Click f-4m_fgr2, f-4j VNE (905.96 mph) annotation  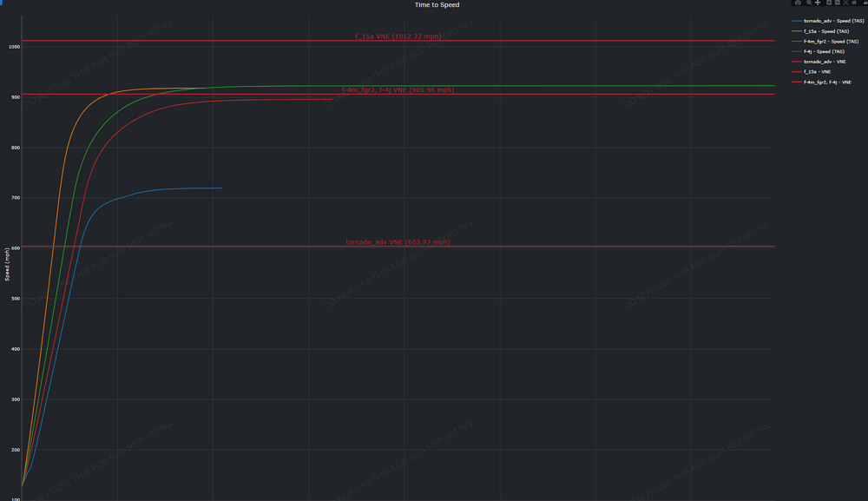click(x=398, y=90)
